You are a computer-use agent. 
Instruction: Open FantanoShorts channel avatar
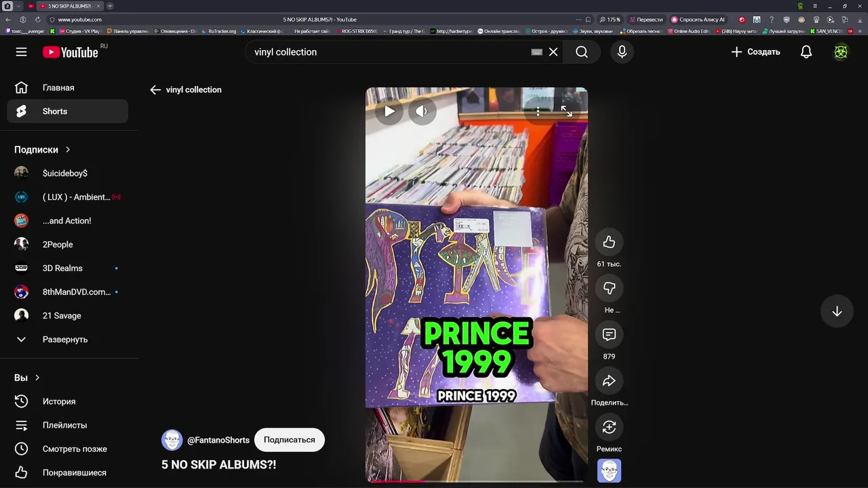172,440
